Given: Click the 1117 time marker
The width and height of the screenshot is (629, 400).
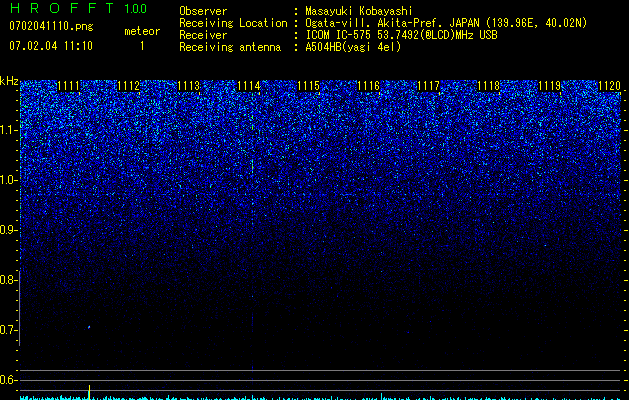Looking at the screenshot, I should 428,86.
